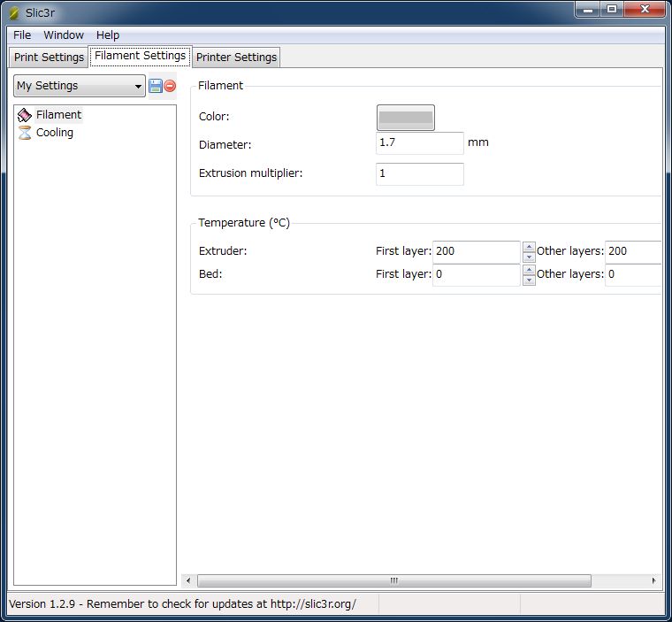Screen dimensions: 672x622
Task: Click the horizontal scrollbar left arrow
Action: click(188, 580)
